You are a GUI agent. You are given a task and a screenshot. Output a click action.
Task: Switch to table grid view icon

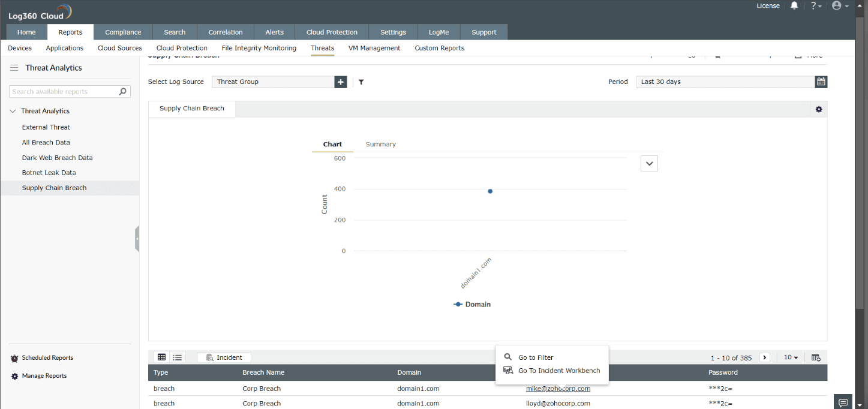point(161,357)
